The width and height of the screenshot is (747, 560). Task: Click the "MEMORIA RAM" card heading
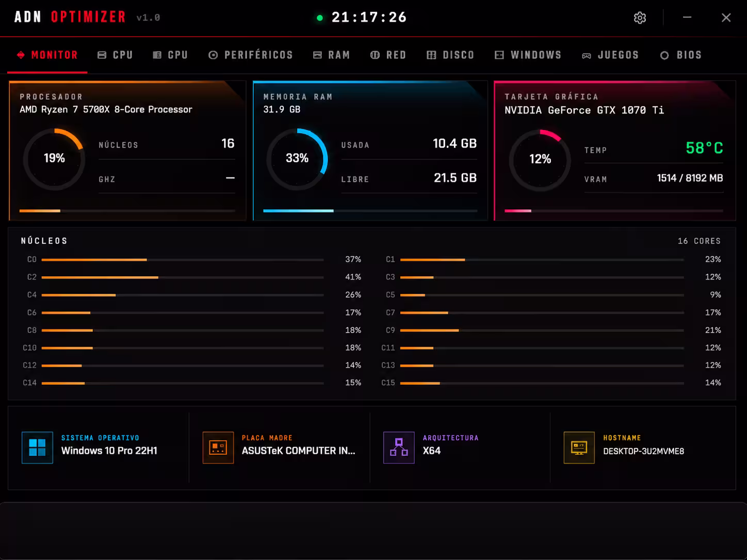coord(298,97)
